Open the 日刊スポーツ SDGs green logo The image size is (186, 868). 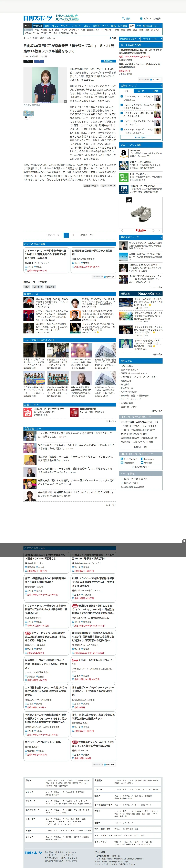coord(124,177)
